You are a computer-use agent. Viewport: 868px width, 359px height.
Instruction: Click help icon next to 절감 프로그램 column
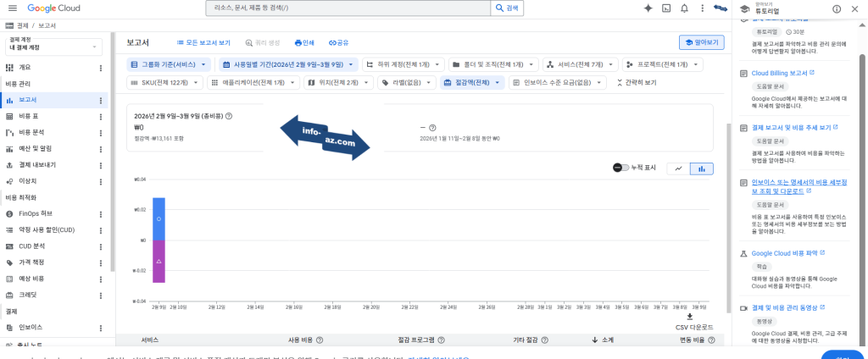(441, 340)
